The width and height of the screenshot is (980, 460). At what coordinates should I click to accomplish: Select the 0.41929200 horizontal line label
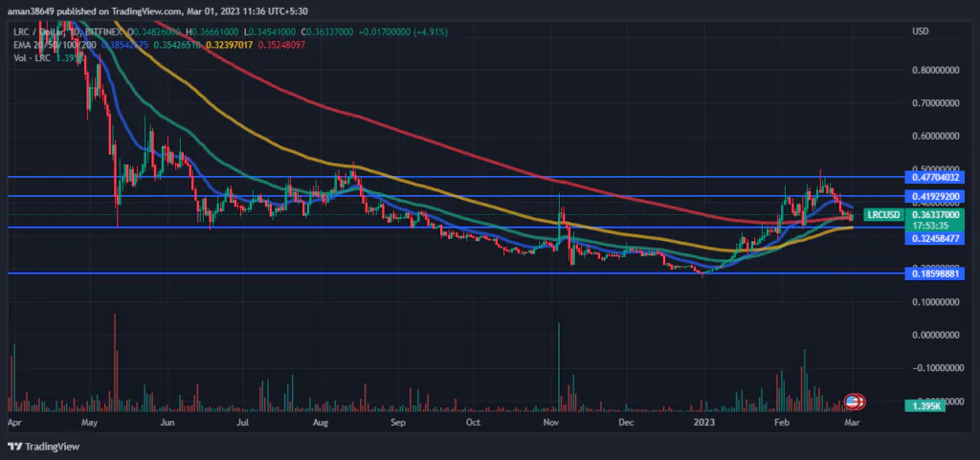934,196
